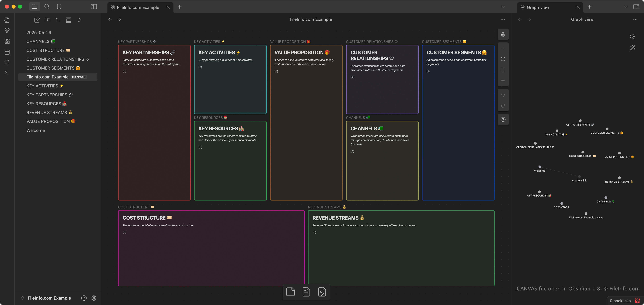Viewport: 644px width, 305px height.
Task: Open the Welcome note
Action: click(58, 130)
